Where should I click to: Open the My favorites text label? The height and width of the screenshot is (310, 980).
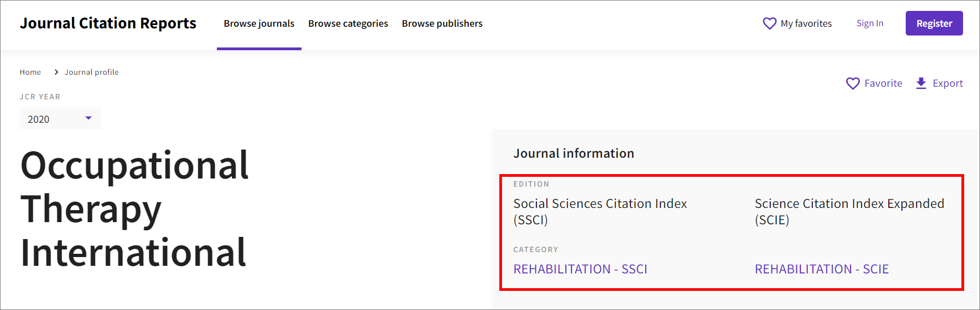[x=806, y=23]
